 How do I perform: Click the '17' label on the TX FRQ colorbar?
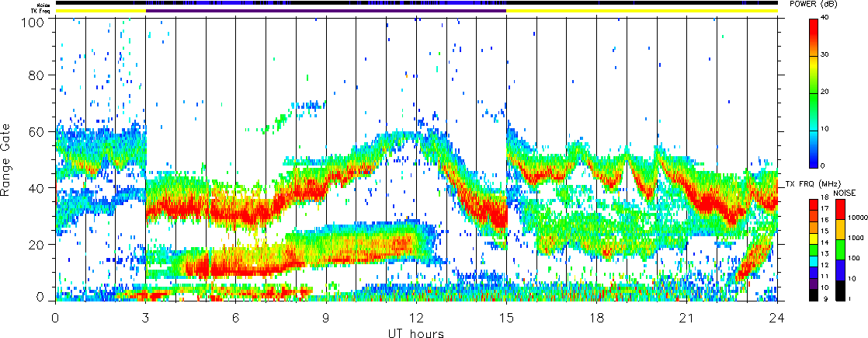point(825,209)
